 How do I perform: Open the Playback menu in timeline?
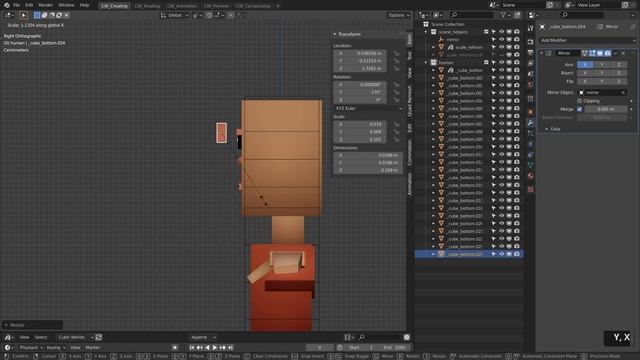31,348
